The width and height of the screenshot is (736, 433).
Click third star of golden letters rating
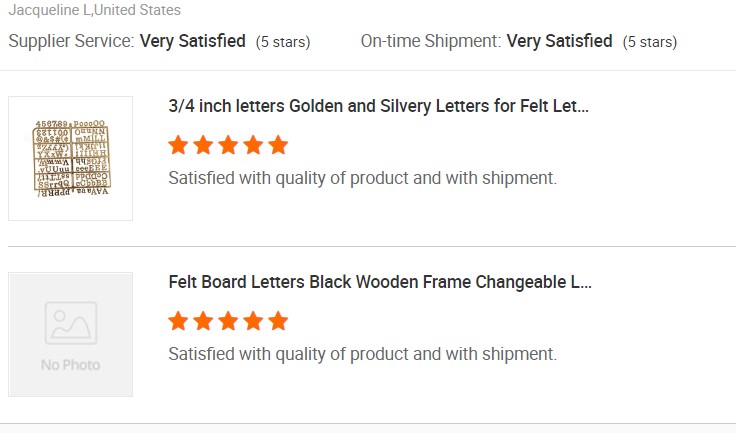point(228,145)
